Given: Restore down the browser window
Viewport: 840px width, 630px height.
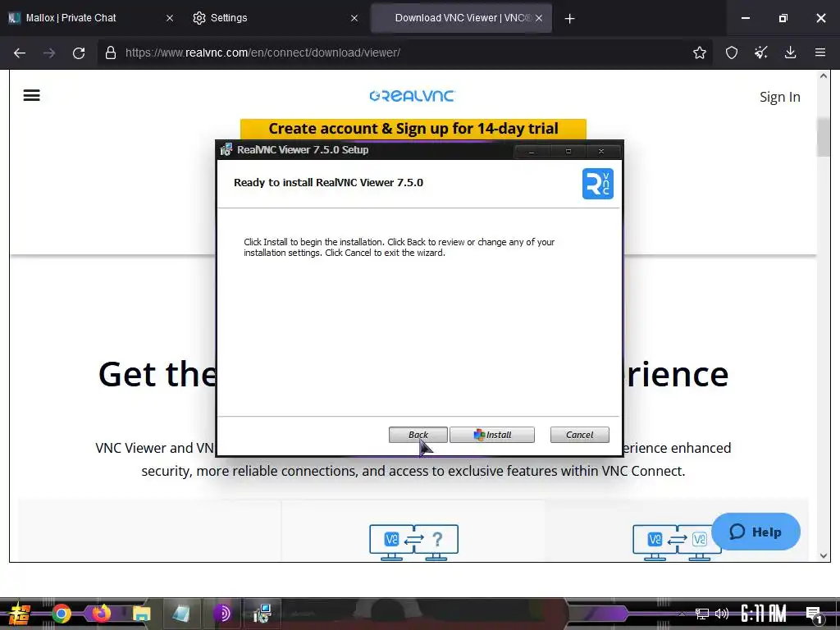Looking at the screenshot, I should 783,18.
